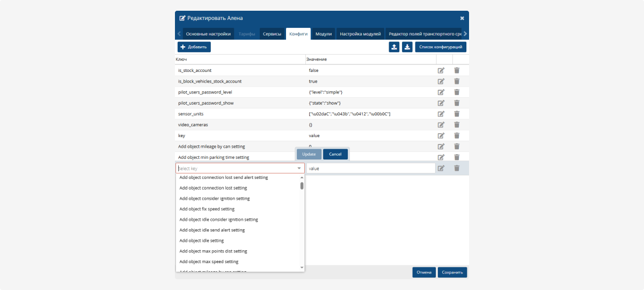Switch to the Модули tab
The image size is (644, 290).
pos(323,34)
